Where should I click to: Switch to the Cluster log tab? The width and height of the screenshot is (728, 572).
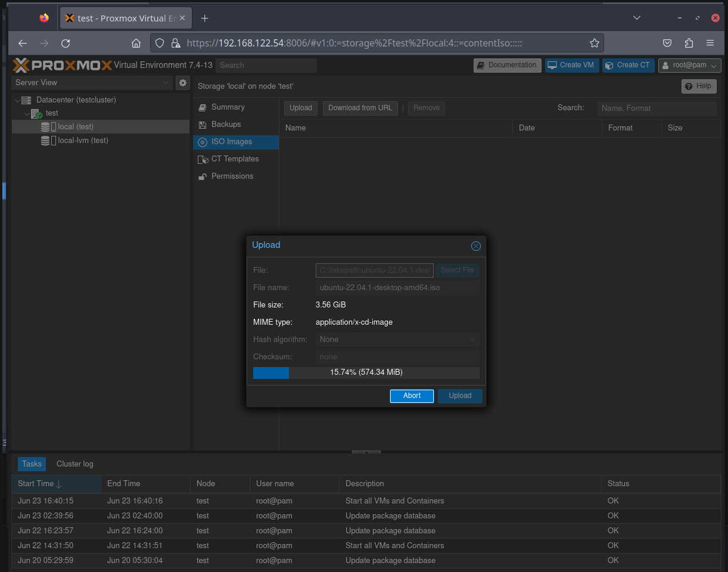[74, 464]
